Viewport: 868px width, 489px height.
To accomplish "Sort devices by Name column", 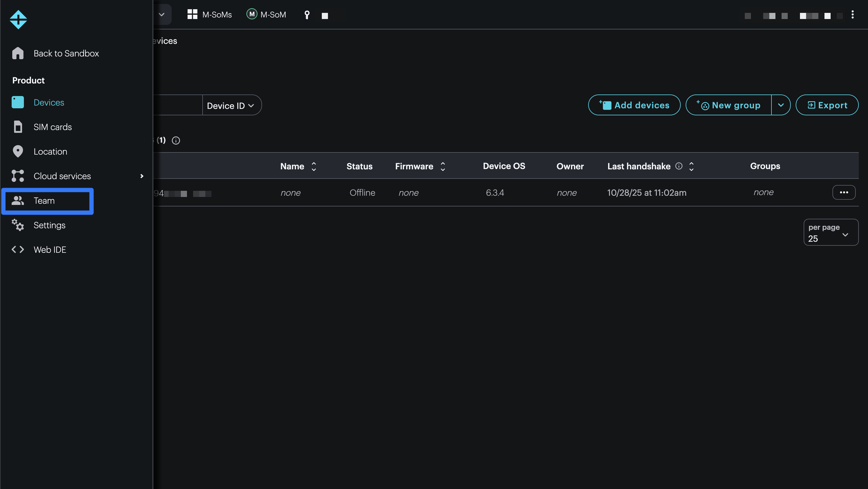I will [x=314, y=166].
